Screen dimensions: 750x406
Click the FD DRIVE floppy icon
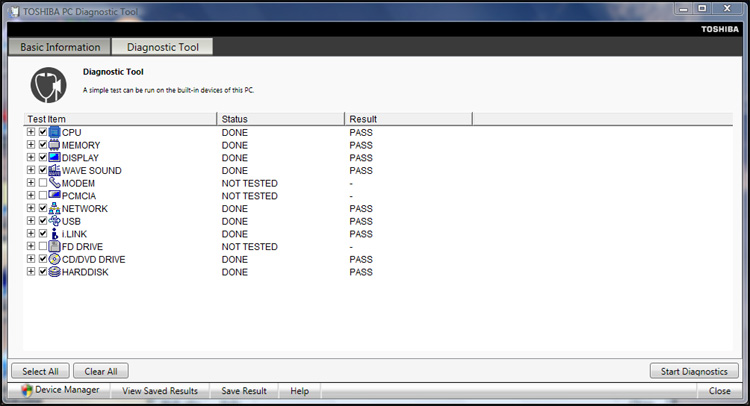tap(55, 246)
